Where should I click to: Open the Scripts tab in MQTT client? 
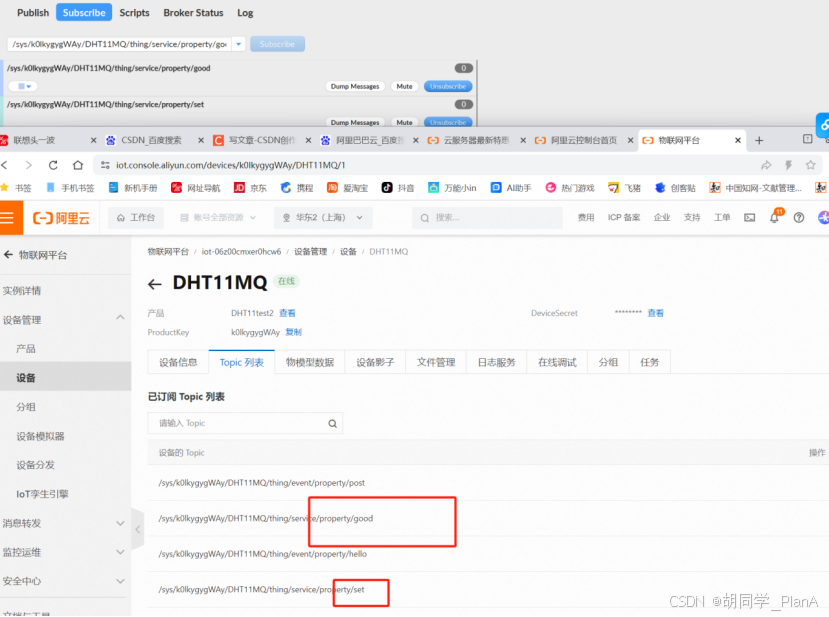click(134, 13)
